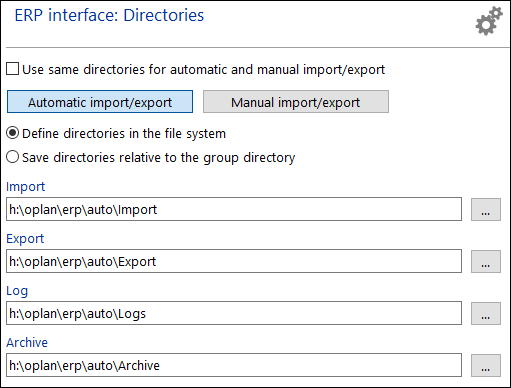Click the 'Archive' field label
This screenshot has height=388, width=511.
pyautogui.click(x=27, y=342)
